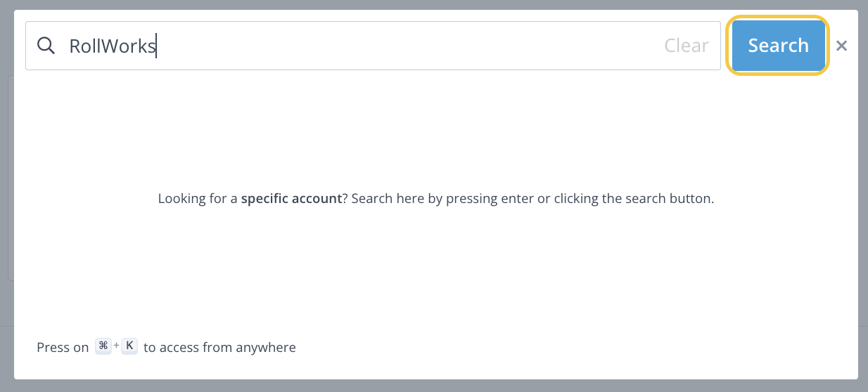Click the bold "specific account" text
This screenshot has height=392, width=868.
click(291, 199)
